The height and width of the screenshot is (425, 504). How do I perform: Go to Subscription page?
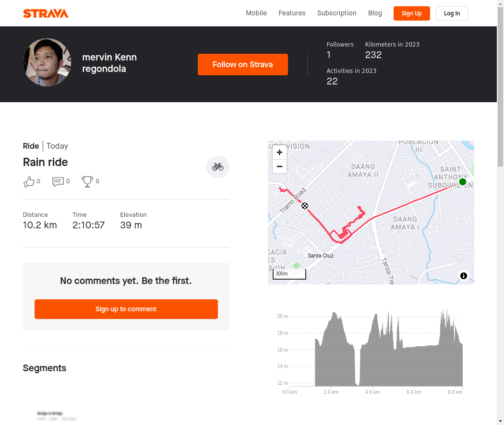pyautogui.click(x=336, y=13)
